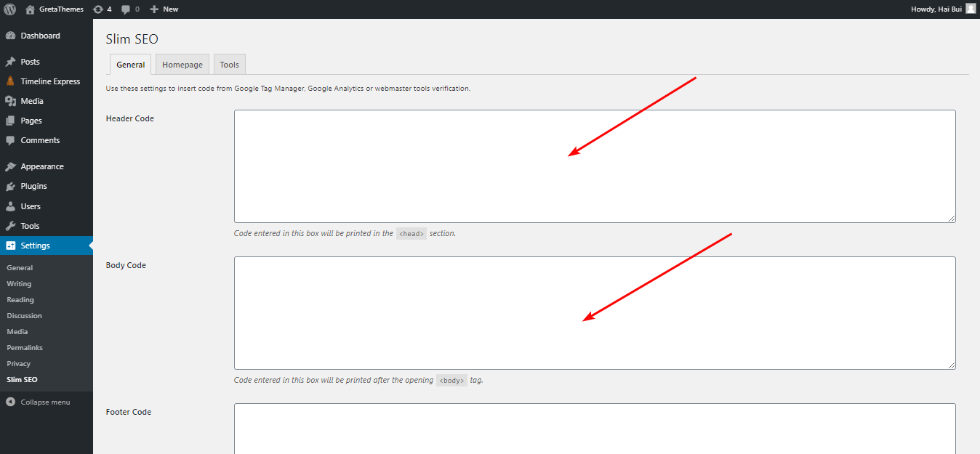
Task: Focus the Header Code text area
Action: (x=595, y=166)
